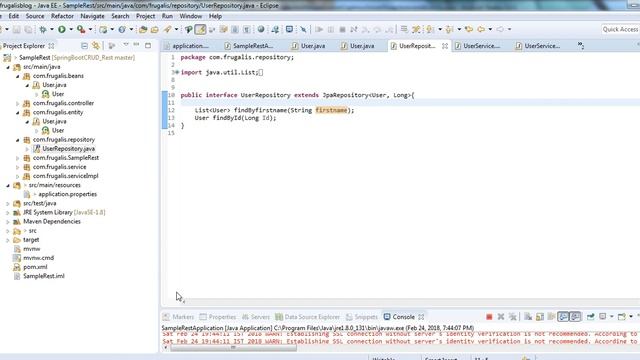
Task: Go back with the yellow left arrow
Action: [481, 29]
